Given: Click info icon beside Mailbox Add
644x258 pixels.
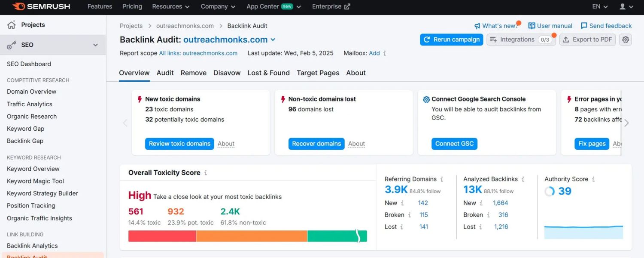Looking at the screenshot, I should pyautogui.click(x=385, y=53).
